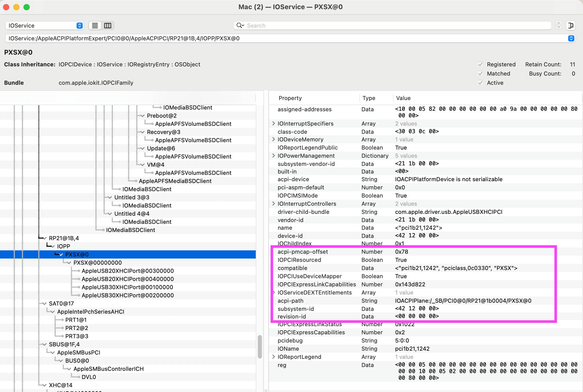
Task: Toggle the Registered checkbox
Action: [480, 64]
